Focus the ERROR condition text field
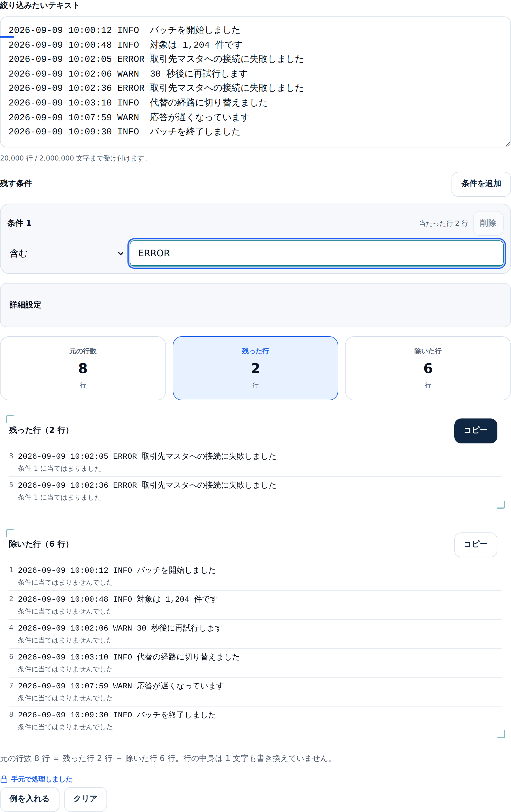 point(316,253)
